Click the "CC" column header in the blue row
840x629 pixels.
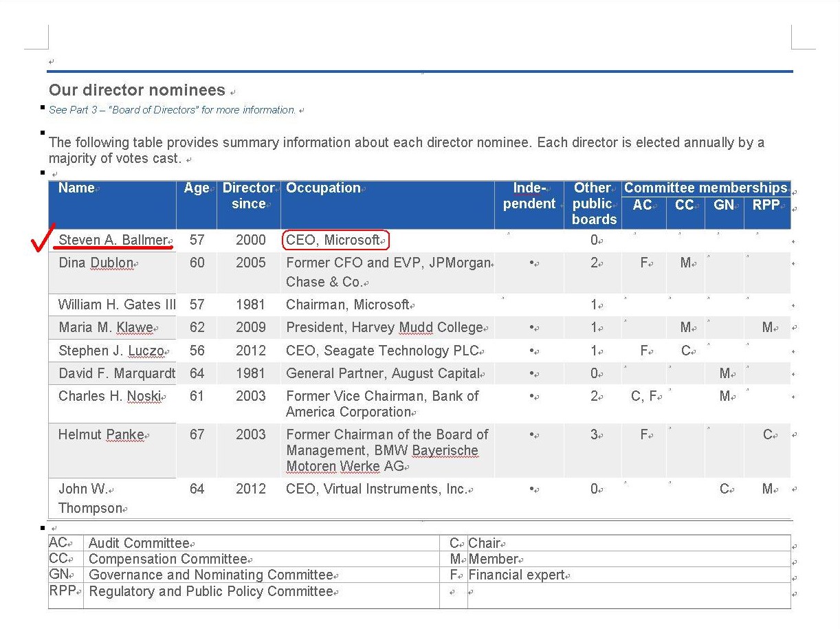pyautogui.click(x=685, y=205)
